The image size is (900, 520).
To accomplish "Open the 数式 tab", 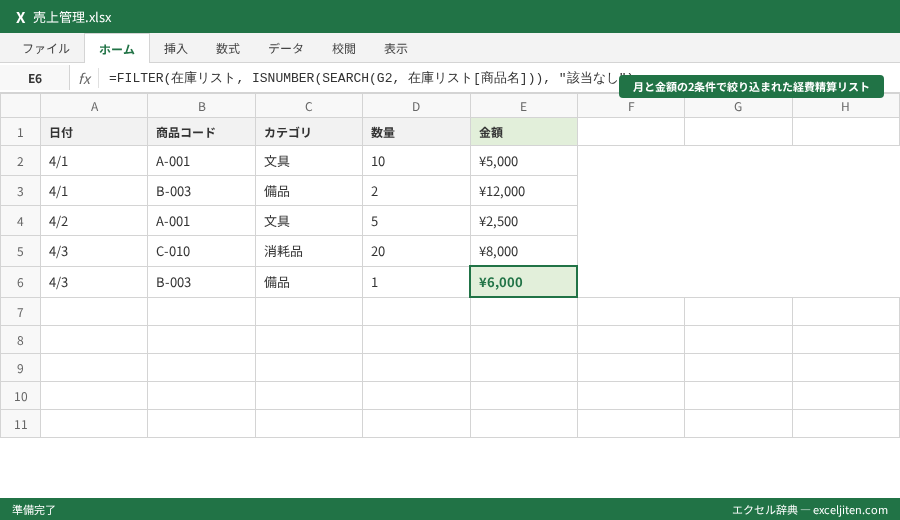I will 228,49.
